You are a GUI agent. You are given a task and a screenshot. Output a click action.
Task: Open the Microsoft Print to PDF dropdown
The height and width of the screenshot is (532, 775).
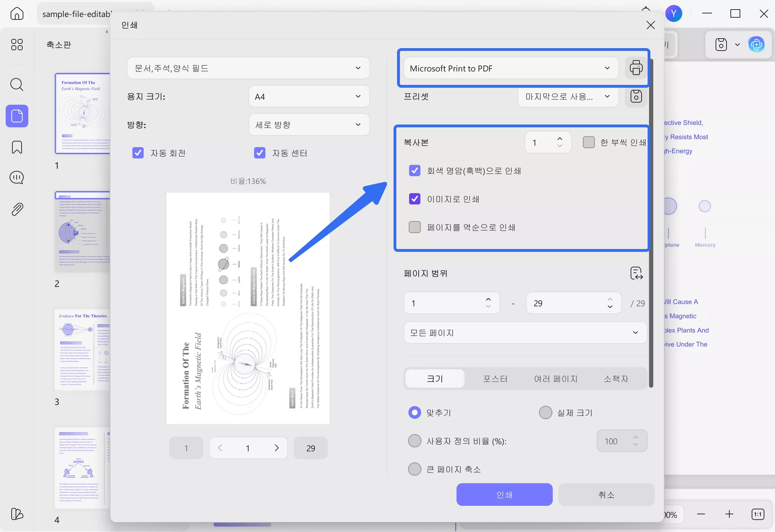(510, 68)
